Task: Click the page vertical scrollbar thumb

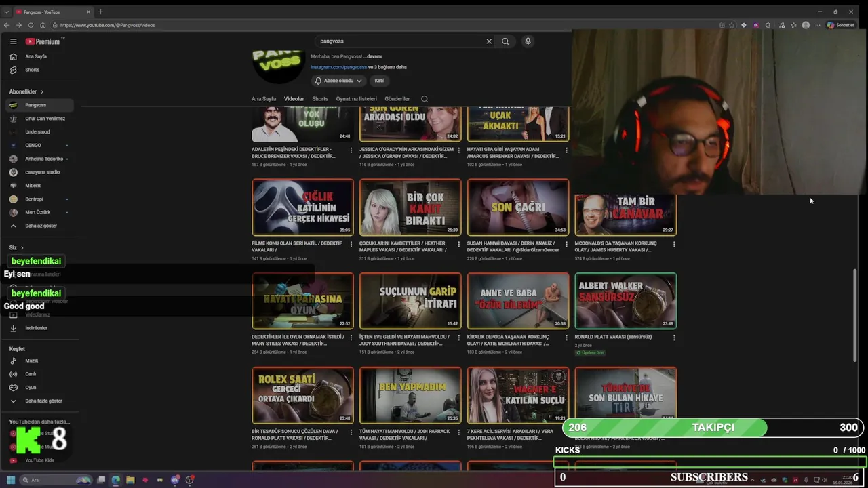Action: 854,314
